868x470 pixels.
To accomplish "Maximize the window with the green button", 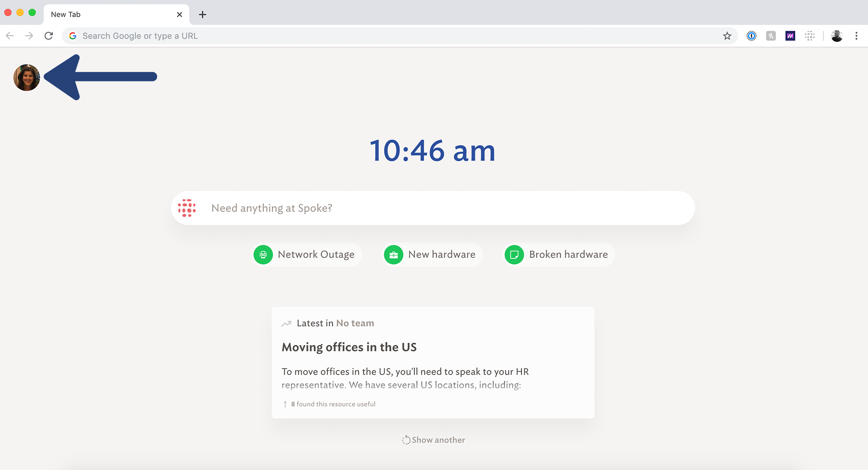I will 32,12.
